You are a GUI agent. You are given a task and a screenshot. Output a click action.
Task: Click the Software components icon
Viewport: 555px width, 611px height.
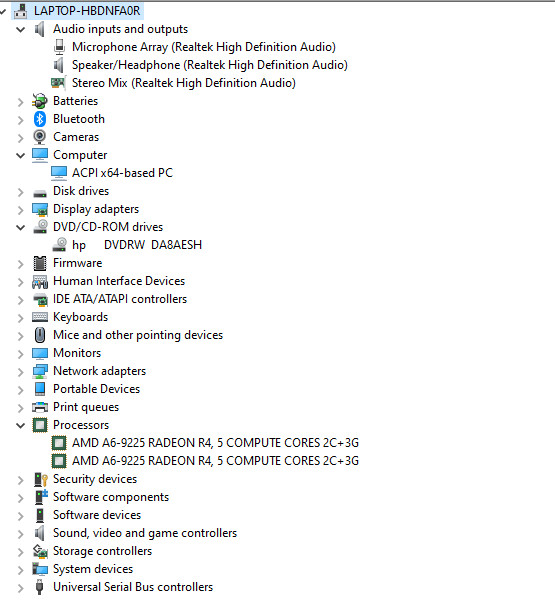tap(41, 497)
